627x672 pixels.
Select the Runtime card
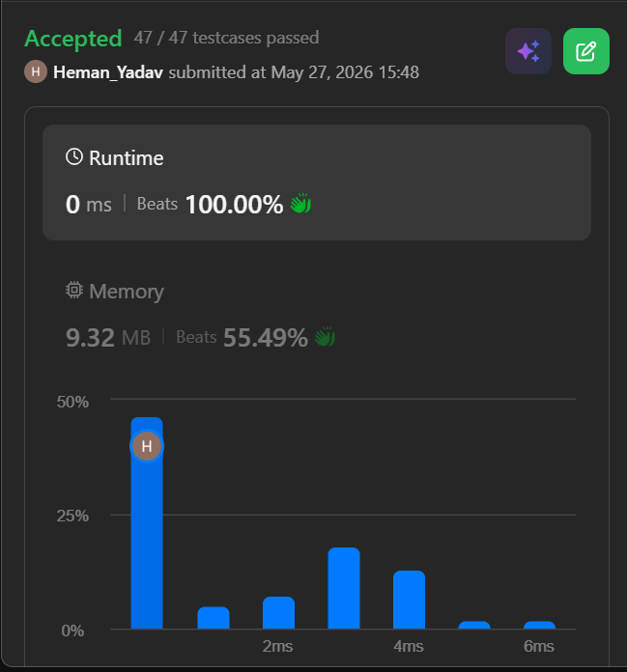pyautogui.click(x=317, y=182)
